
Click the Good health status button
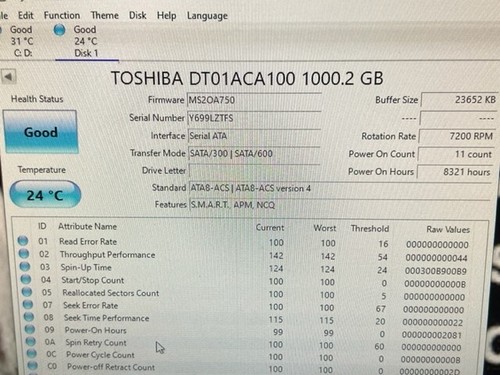coord(41,132)
